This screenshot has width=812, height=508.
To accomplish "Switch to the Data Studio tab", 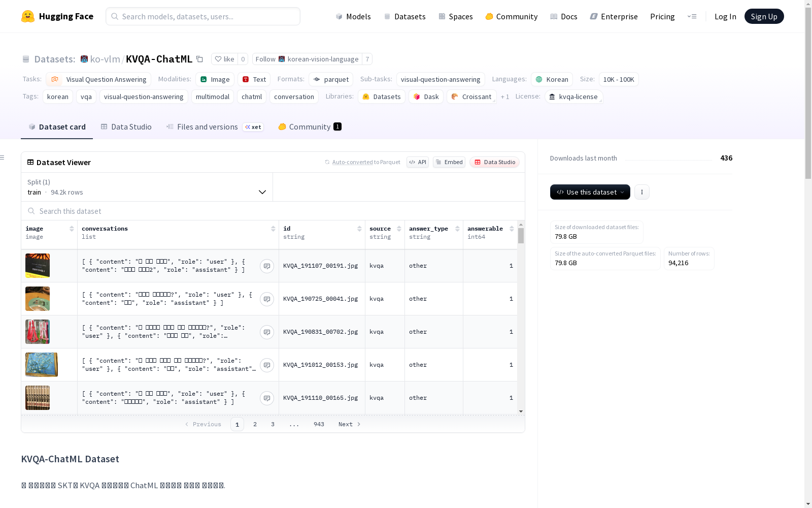I will pos(126,127).
